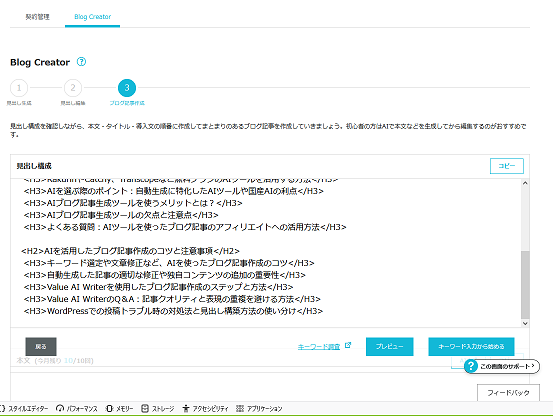Click the H3 line WordPressでの投稿トラブル時の対処法
Image resolution: width=553 pixels, height=416 pixels.
pos(173,311)
